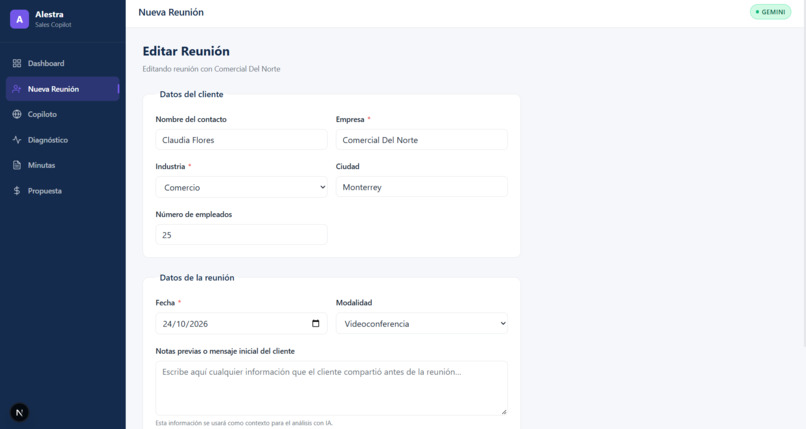Click the 'Datos de la reunión' section title
Image resolution: width=806 pixels, height=429 pixels.
click(197, 277)
